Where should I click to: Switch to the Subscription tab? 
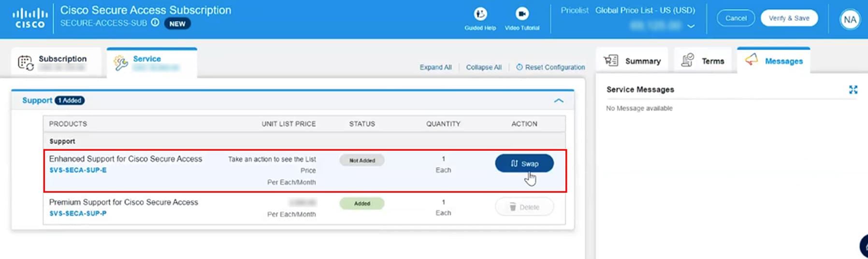pyautogui.click(x=56, y=62)
